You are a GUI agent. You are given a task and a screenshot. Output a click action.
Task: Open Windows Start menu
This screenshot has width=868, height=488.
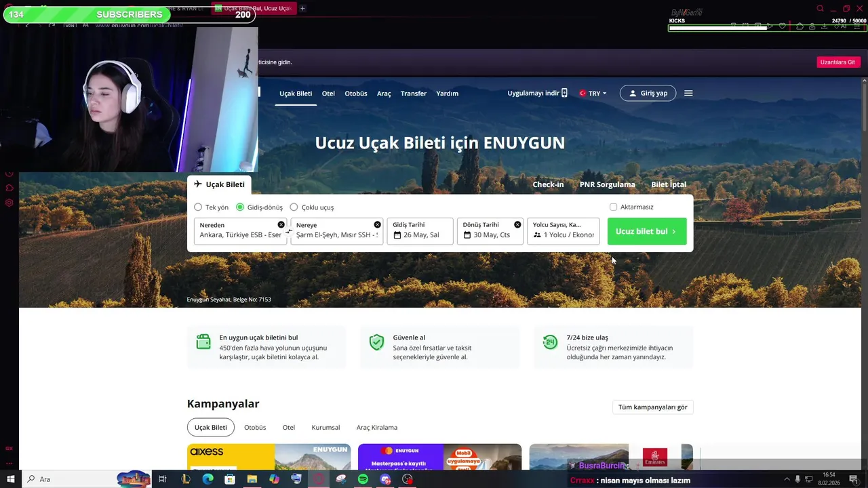click(x=10, y=479)
